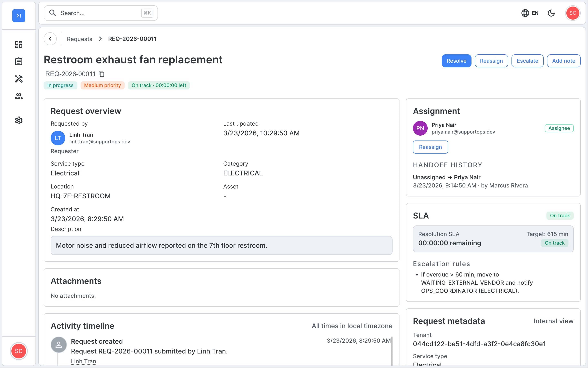Open the language globe EN selector

[530, 13]
